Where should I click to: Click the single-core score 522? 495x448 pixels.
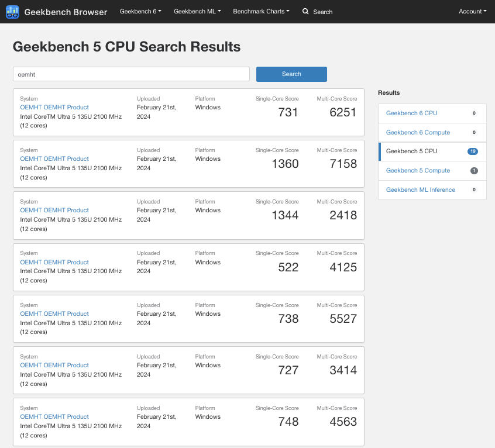[288, 267]
